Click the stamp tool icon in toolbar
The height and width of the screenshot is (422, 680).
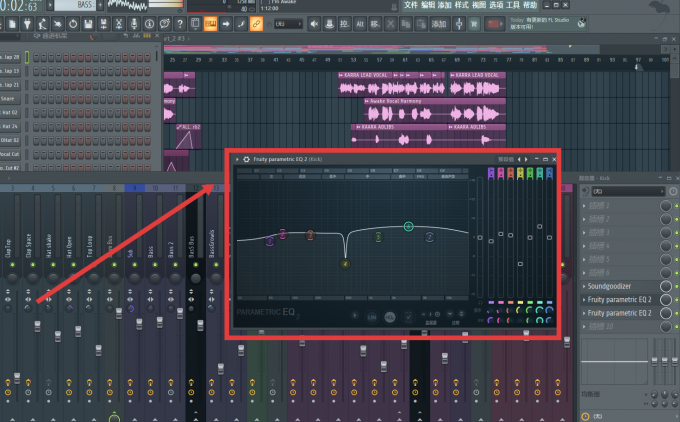pyautogui.click(x=329, y=24)
